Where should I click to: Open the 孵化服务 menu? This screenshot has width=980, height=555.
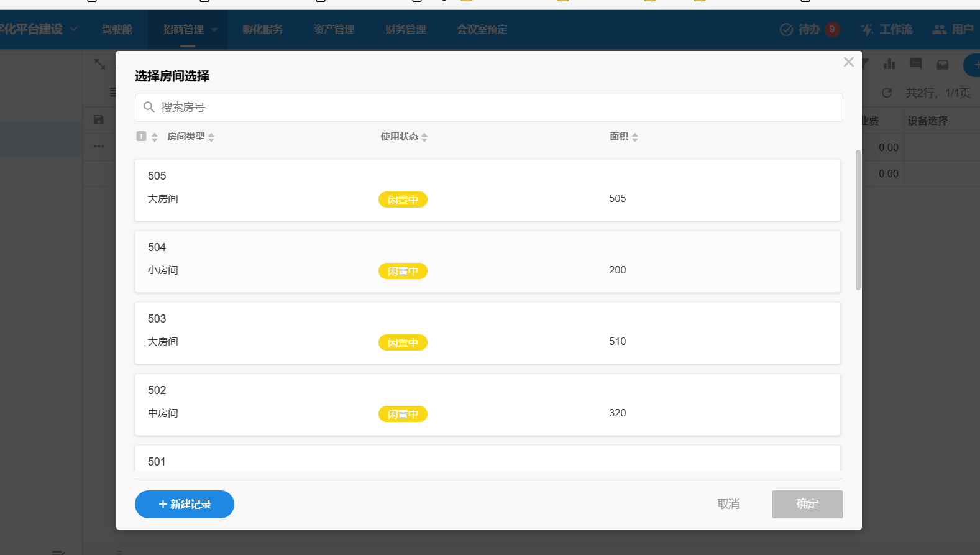[262, 29]
